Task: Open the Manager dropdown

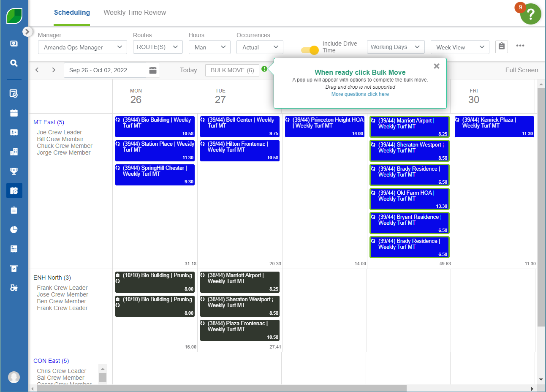Action: pyautogui.click(x=82, y=47)
